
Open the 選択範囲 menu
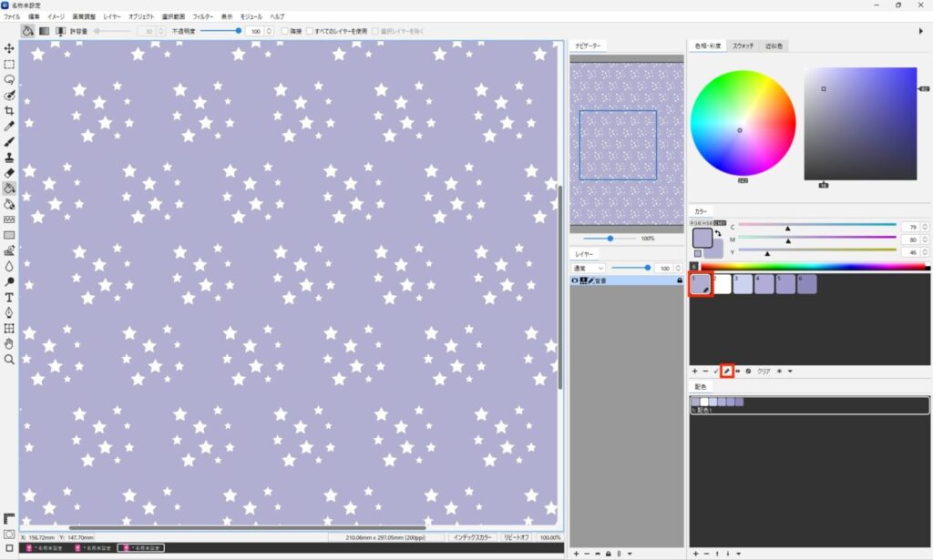173,16
